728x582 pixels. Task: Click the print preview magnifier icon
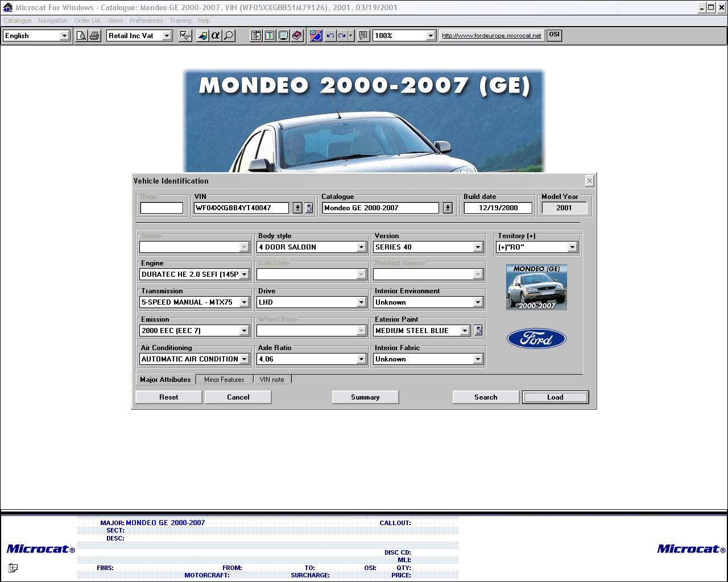tap(81, 36)
